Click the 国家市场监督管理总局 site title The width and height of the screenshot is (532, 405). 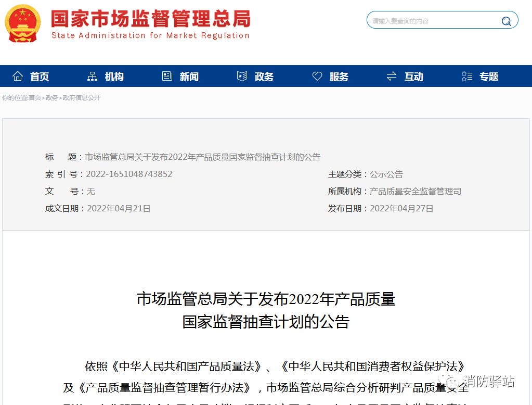(x=150, y=19)
